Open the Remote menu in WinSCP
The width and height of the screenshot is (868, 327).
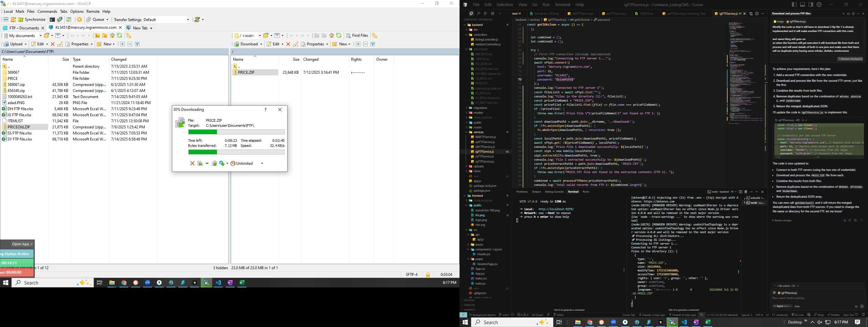93,11
